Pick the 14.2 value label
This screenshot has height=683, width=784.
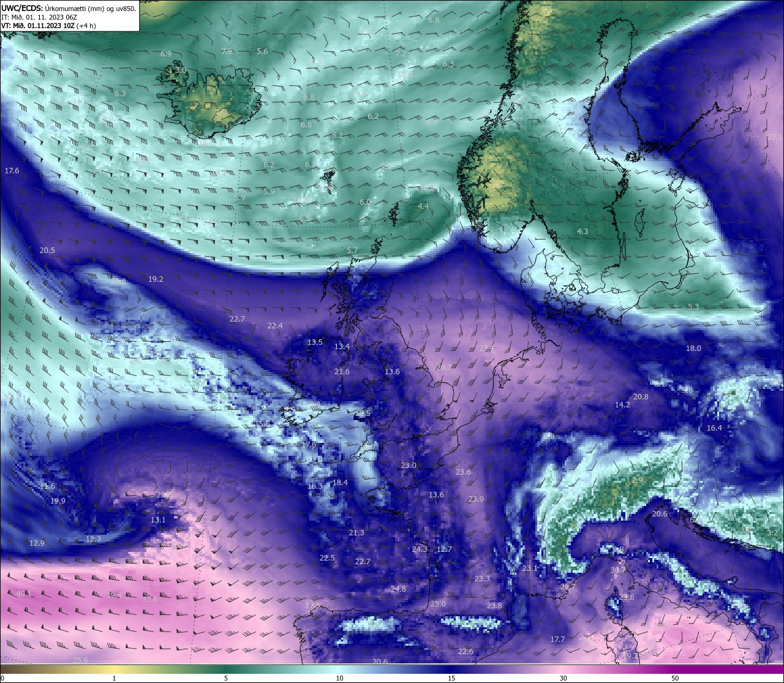[622, 405]
